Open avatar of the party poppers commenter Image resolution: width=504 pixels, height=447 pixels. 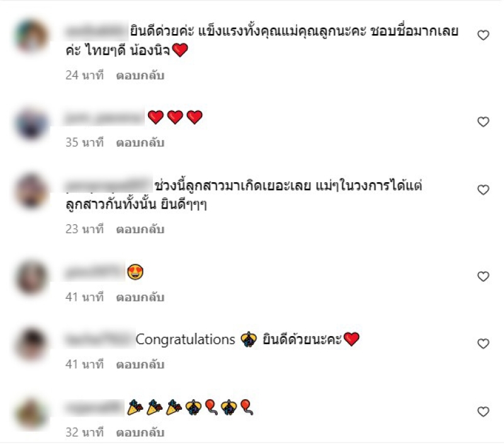tap(31, 413)
